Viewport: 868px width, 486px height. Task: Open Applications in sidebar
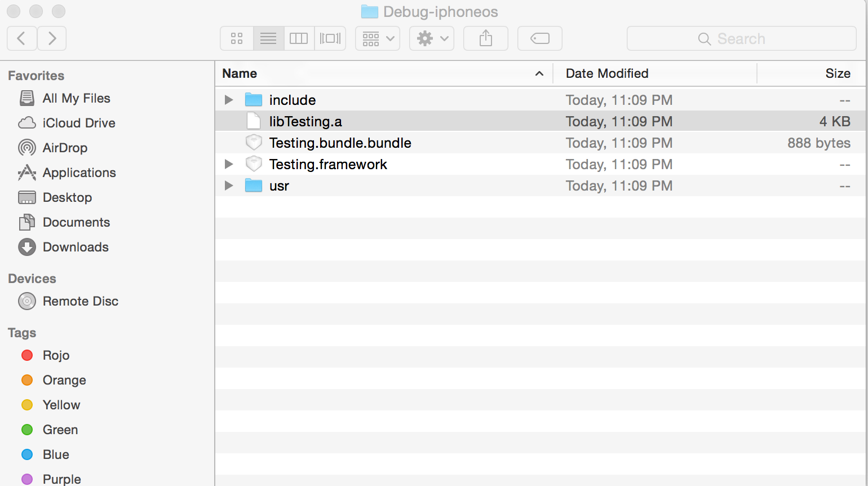coord(67,173)
